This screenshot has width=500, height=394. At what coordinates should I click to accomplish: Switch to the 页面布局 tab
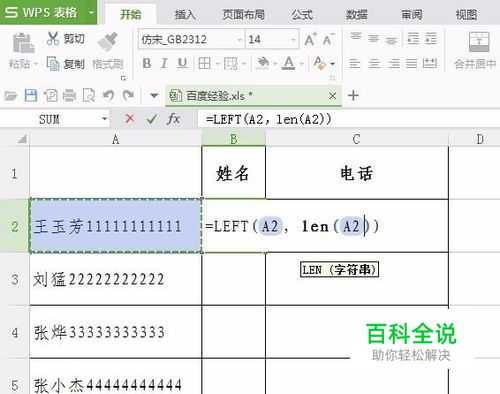[243, 14]
